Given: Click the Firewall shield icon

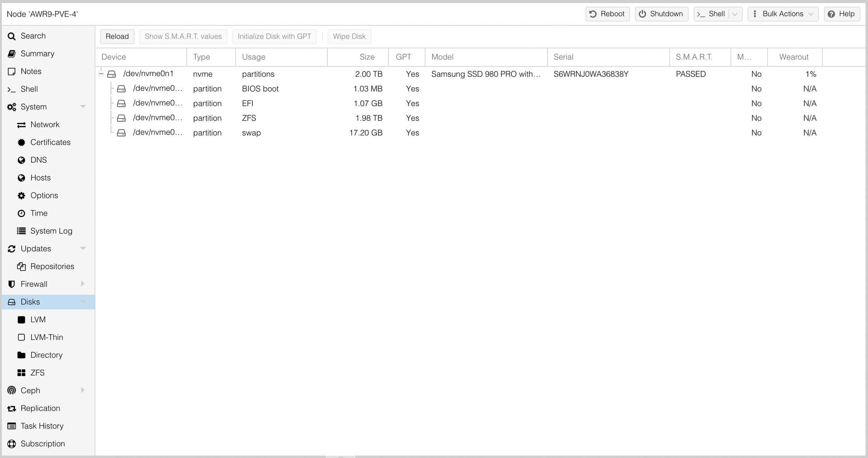Looking at the screenshot, I should pos(11,284).
